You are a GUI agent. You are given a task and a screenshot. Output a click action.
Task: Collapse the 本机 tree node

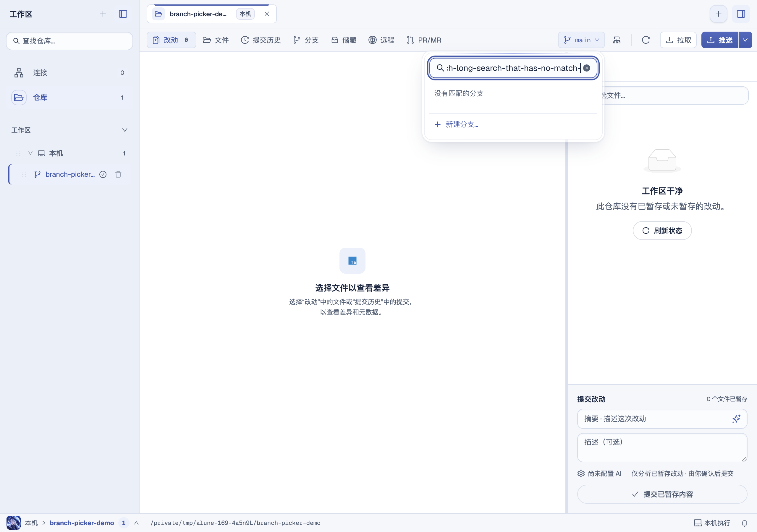pyautogui.click(x=30, y=153)
